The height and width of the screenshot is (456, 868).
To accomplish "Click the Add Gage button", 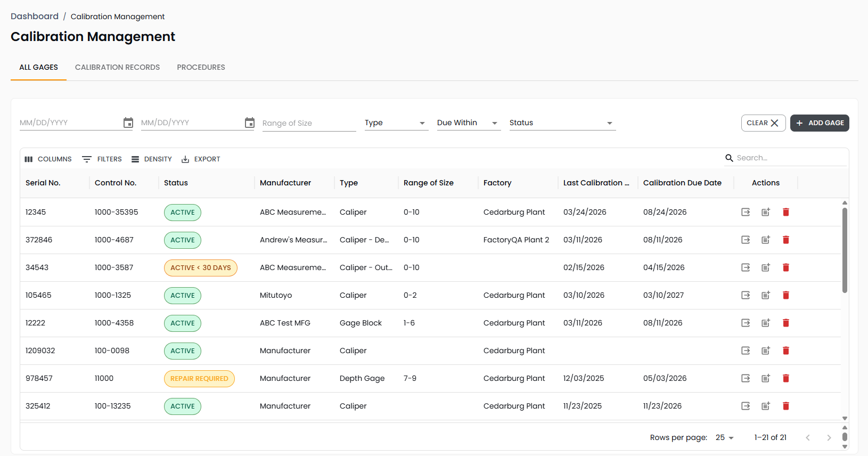I will [819, 123].
